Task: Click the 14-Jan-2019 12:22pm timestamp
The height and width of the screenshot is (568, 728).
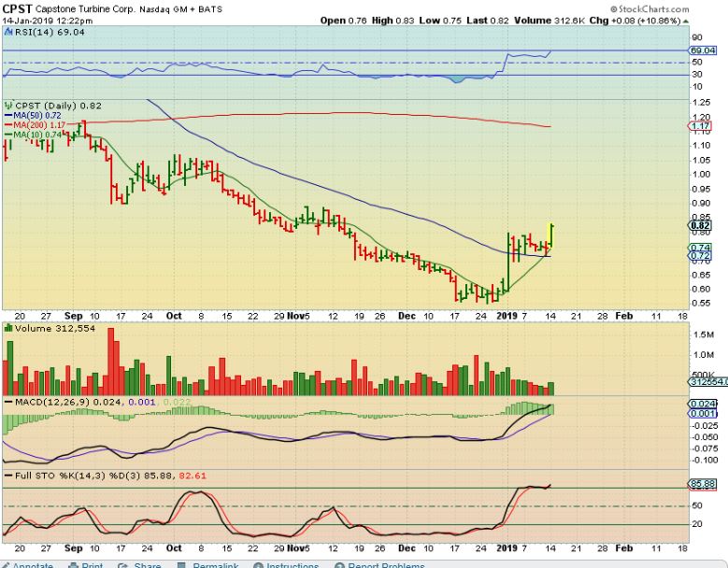Action: [x=48, y=21]
